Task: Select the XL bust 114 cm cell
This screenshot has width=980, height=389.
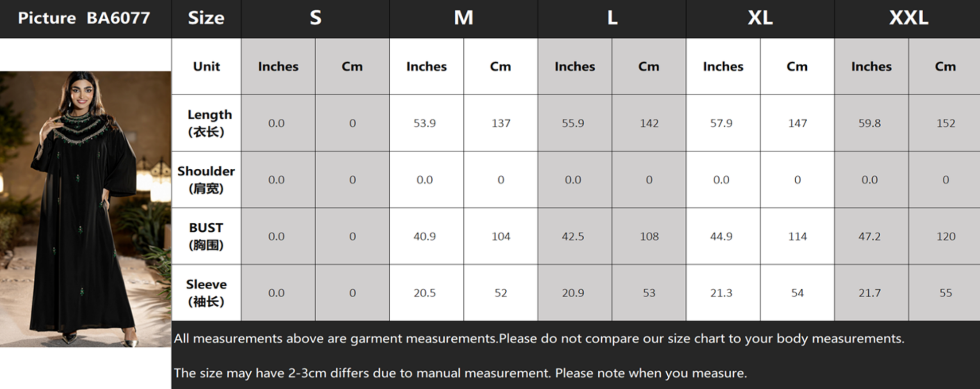Action: (x=797, y=236)
